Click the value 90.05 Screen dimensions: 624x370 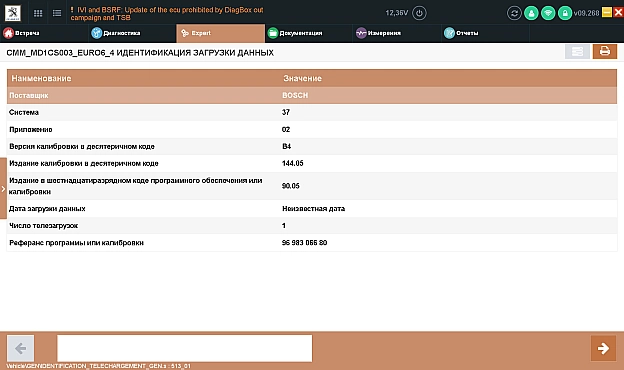pos(291,186)
